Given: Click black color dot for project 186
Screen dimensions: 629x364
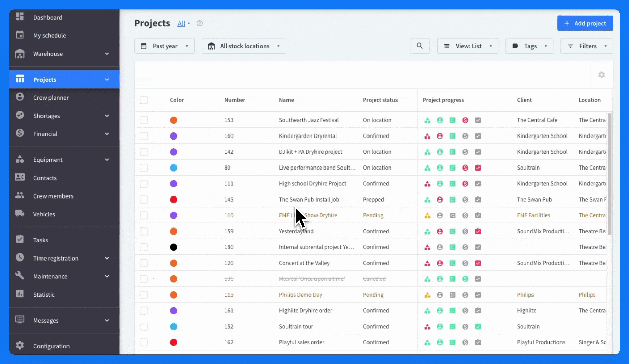Looking at the screenshot, I should click(x=173, y=247).
